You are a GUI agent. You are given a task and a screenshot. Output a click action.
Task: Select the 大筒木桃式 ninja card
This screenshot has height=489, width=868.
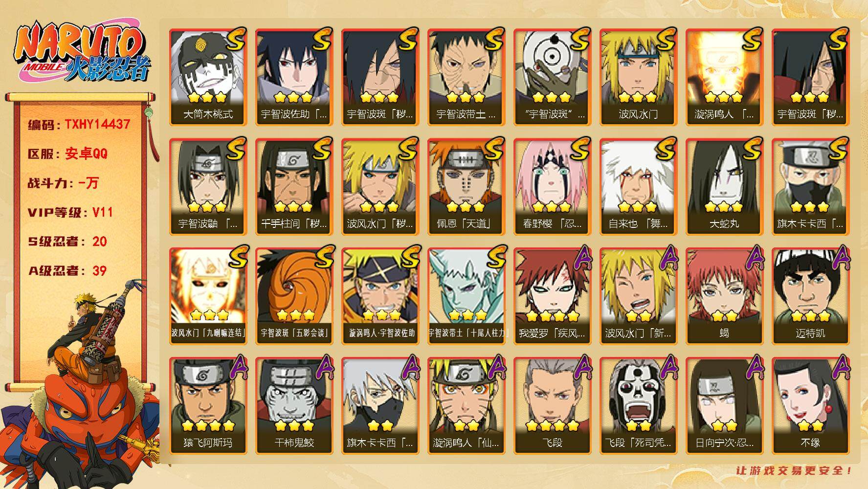pyautogui.click(x=208, y=77)
